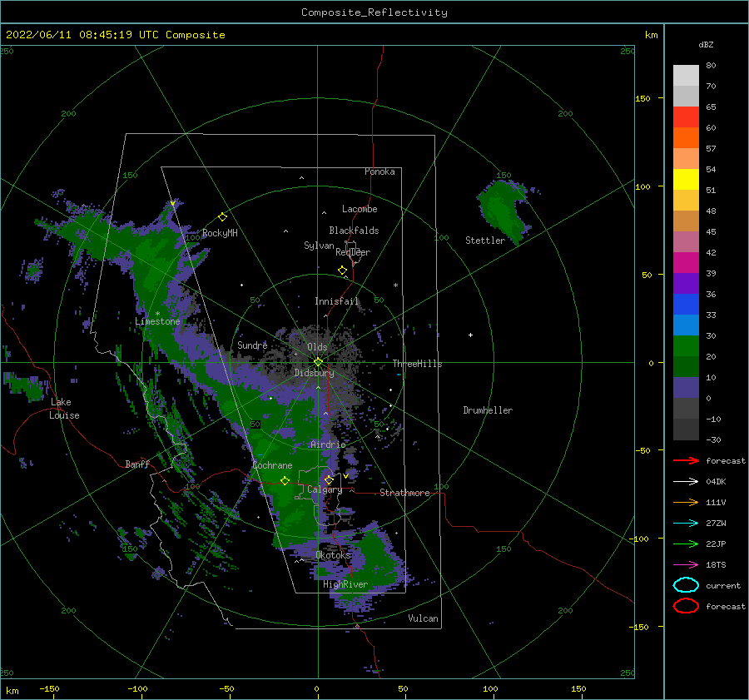Click the green echo cell north of Stettler
The height and width of the screenshot is (700, 749).
click(504, 211)
